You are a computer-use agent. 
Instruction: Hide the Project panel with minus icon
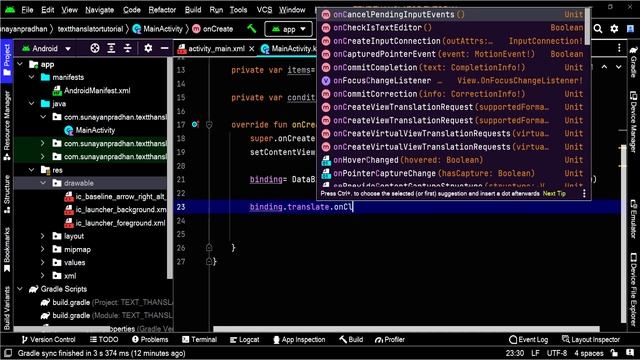pos(164,48)
